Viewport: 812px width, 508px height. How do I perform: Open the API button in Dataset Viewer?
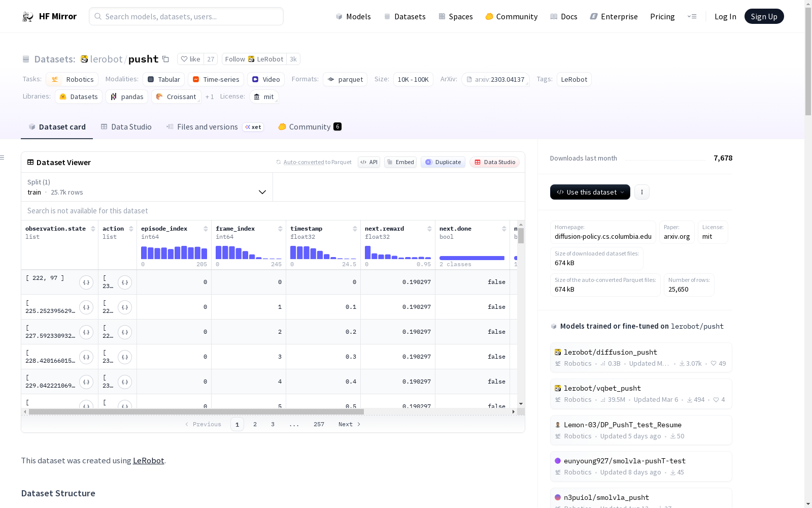(369, 162)
